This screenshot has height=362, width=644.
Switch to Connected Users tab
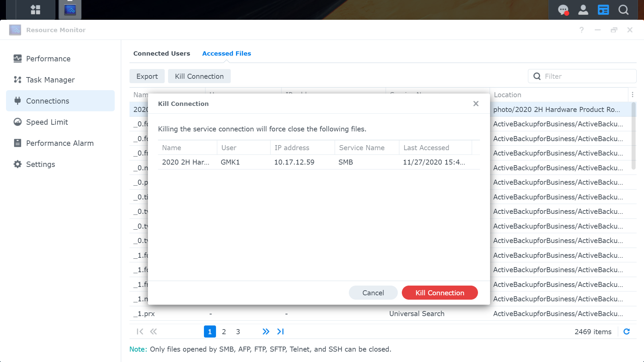pos(162,53)
